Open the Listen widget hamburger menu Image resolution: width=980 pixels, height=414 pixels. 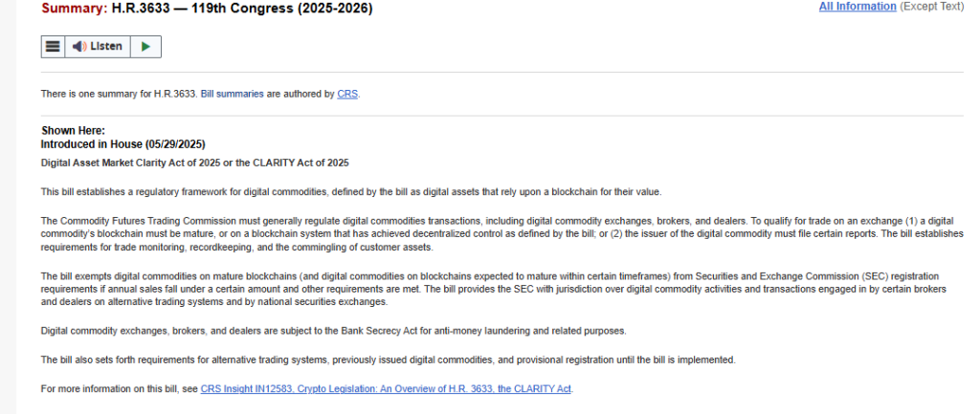53,47
